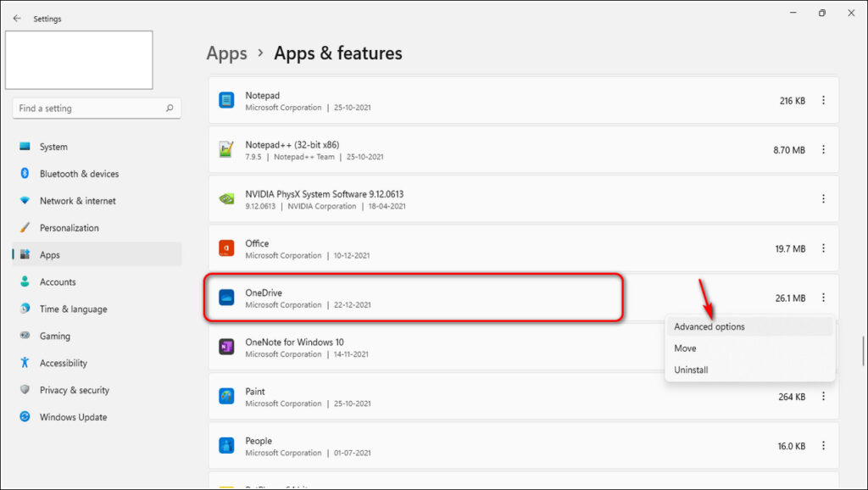The image size is (868, 490).
Task: Click the Time & language globe icon
Action: (x=25, y=309)
